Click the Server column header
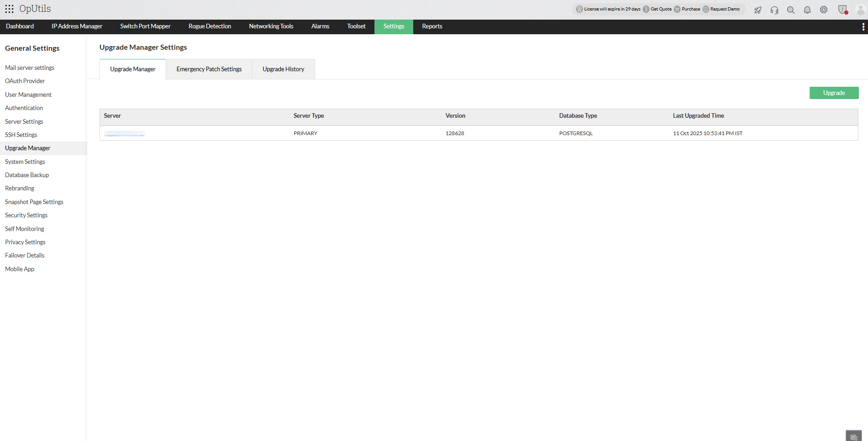The height and width of the screenshot is (441, 868). [x=112, y=116]
